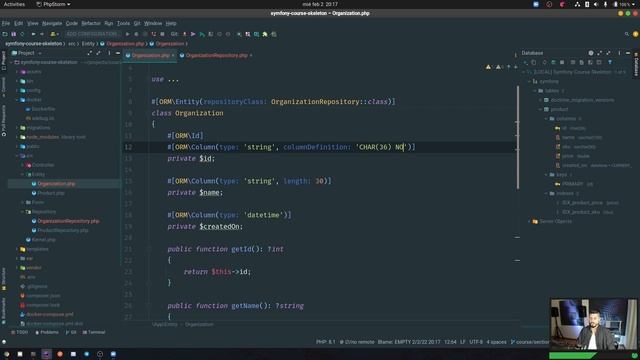The width and height of the screenshot is (640, 360).
Task: Click the Save All toolbar icon
Action: point(13,34)
